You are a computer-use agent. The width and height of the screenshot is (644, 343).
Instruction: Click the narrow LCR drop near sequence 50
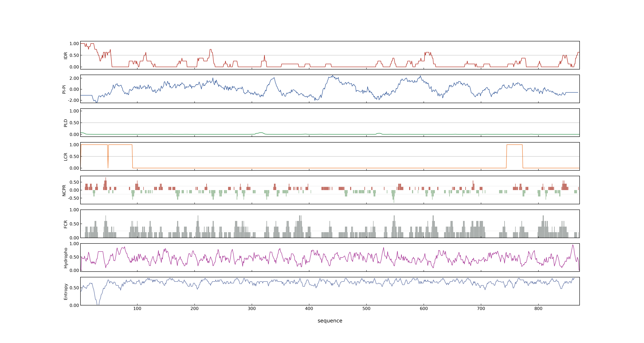pos(108,156)
